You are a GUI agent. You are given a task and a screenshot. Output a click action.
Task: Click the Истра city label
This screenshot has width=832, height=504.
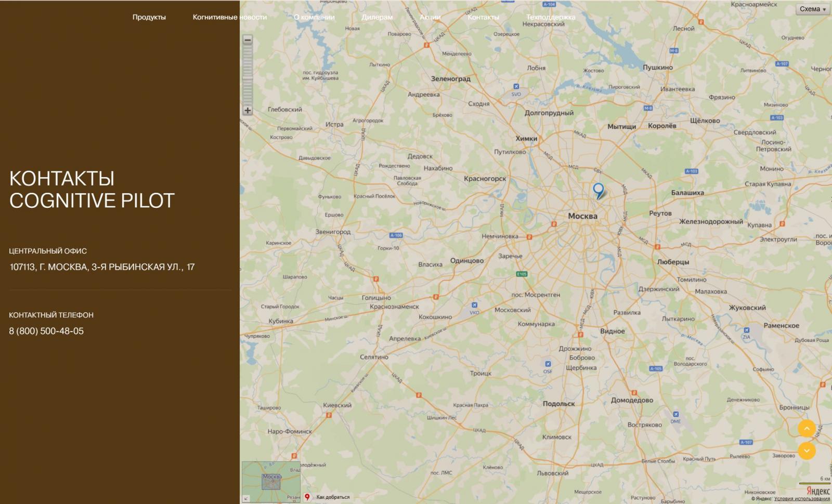tap(334, 125)
